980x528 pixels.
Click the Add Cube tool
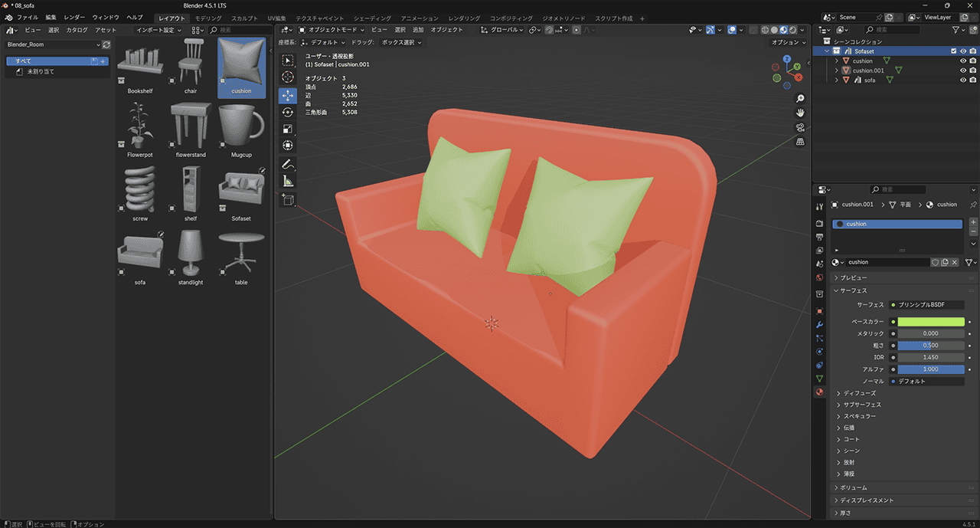(x=288, y=199)
